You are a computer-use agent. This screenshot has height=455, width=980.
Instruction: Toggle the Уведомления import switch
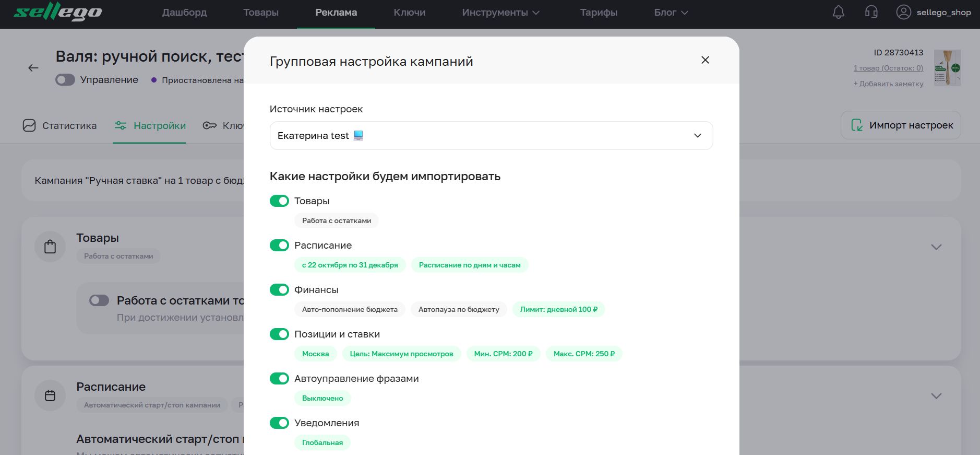coord(279,423)
